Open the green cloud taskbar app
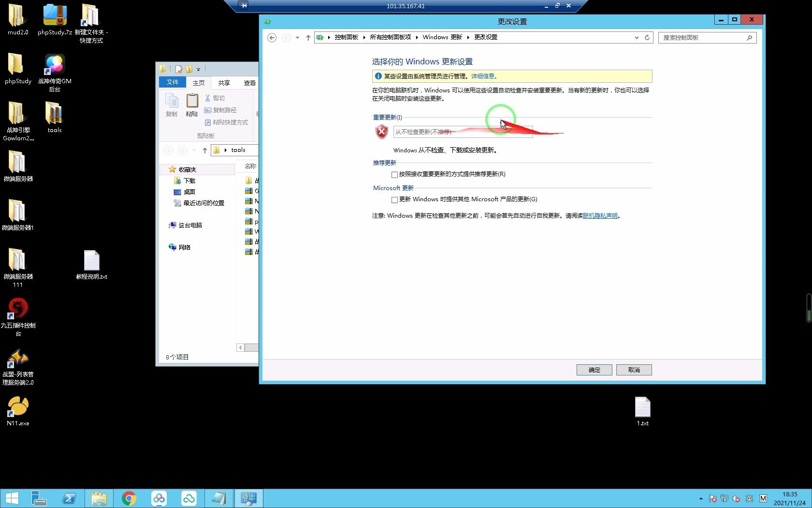This screenshot has width=812, height=508. click(189, 498)
